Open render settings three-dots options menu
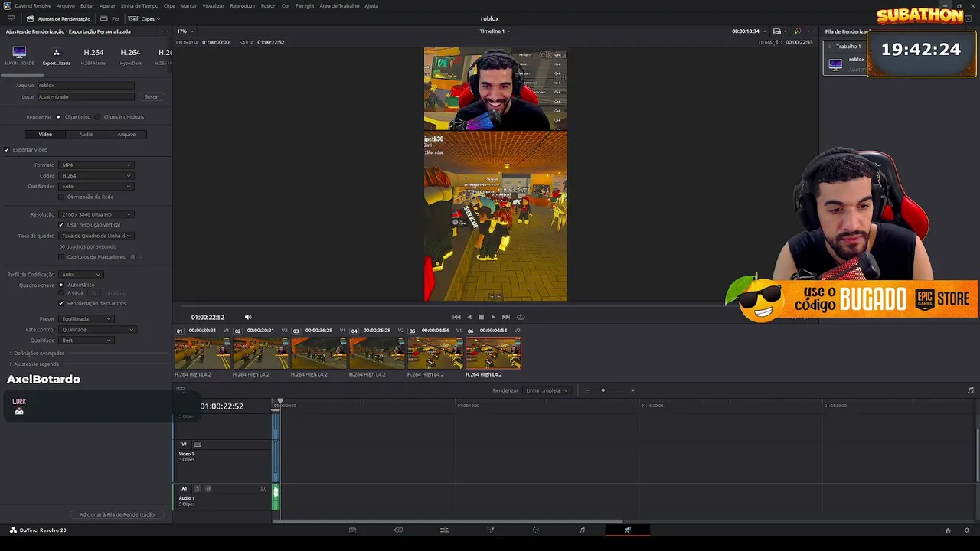980x551 pixels. pos(165,31)
